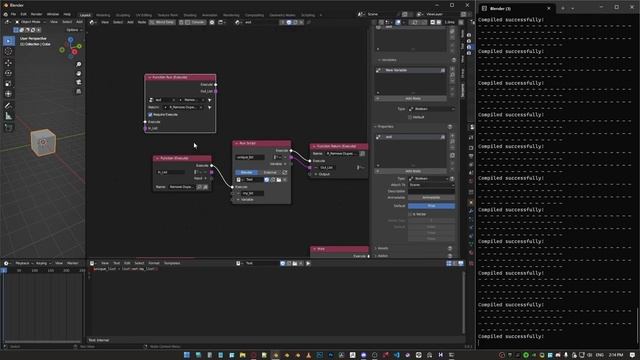Open Attach To Scene dropdown
Viewport: 640px width, 360px height.
[x=431, y=185]
